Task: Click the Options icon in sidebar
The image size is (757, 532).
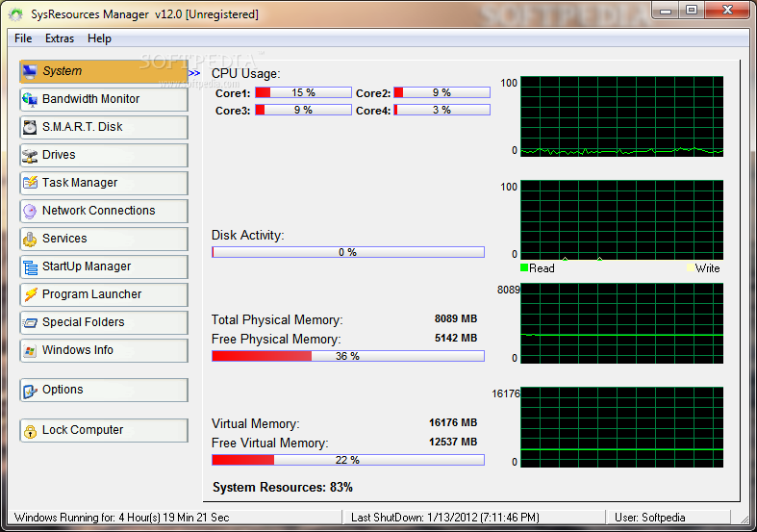Action: pos(30,390)
